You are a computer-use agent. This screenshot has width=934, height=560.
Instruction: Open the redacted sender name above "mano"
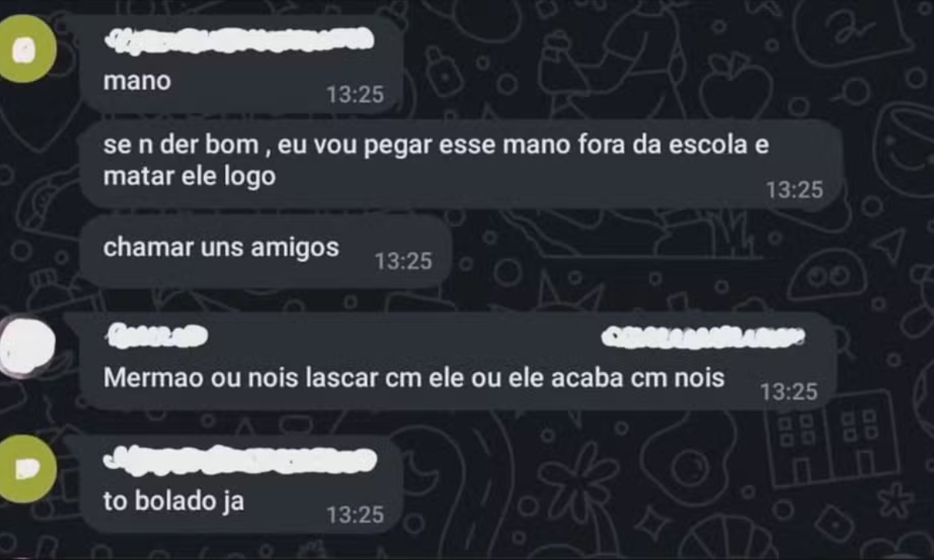[240, 40]
